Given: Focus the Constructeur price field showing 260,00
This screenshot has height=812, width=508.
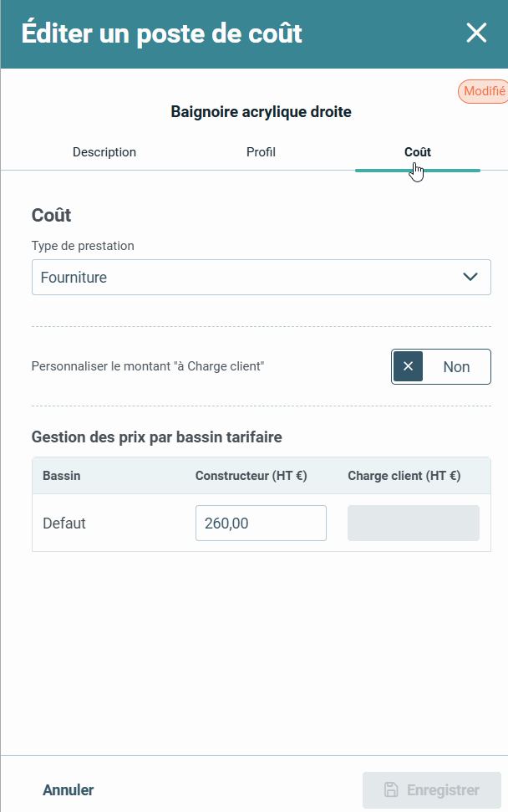Looking at the screenshot, I should [x=261, y=523].
